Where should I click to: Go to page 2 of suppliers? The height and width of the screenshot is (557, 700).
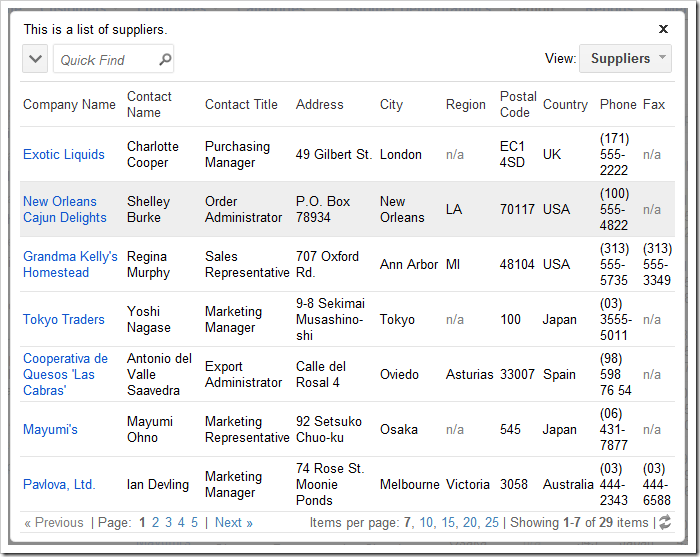pyautogui.click(x=155, y=522)
